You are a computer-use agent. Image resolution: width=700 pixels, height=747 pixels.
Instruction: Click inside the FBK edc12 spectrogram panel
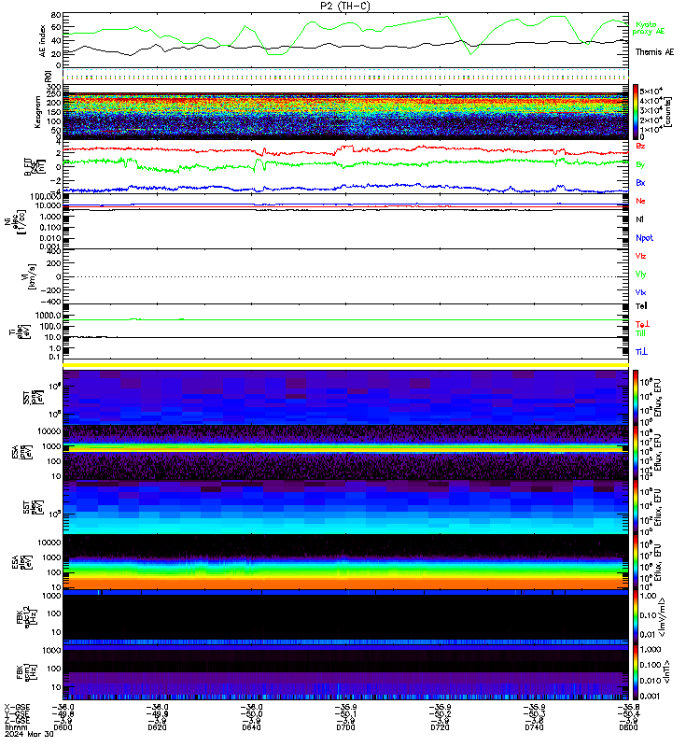tap(345, 617)
